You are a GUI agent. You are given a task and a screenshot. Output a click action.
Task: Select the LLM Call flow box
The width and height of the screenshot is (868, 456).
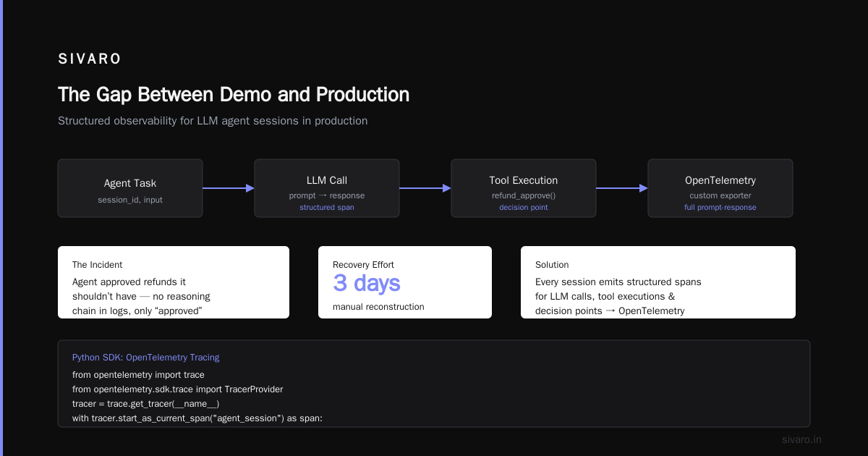tap(327, 188)
